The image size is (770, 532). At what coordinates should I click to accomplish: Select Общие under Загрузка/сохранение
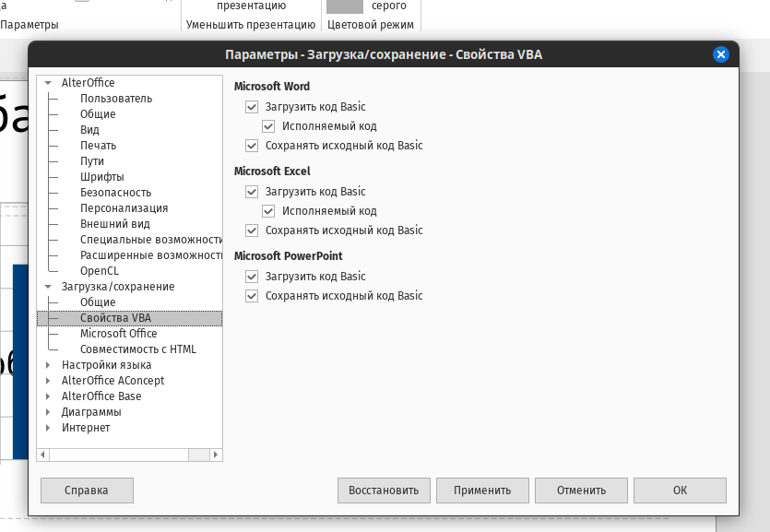tap(98, 302)
